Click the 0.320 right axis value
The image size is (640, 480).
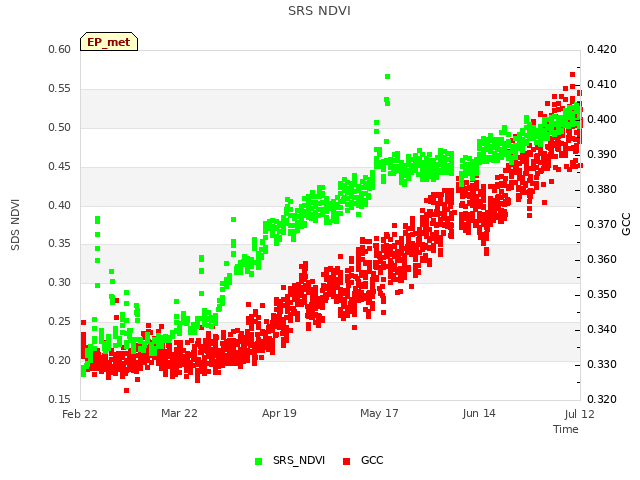602,399
